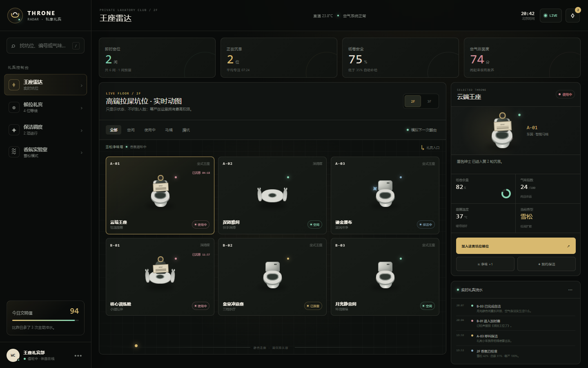The width and height of the screenshot is (588, 368).
Task: Switch floor toggle to 3F
Action: click(x=429, y=101)
